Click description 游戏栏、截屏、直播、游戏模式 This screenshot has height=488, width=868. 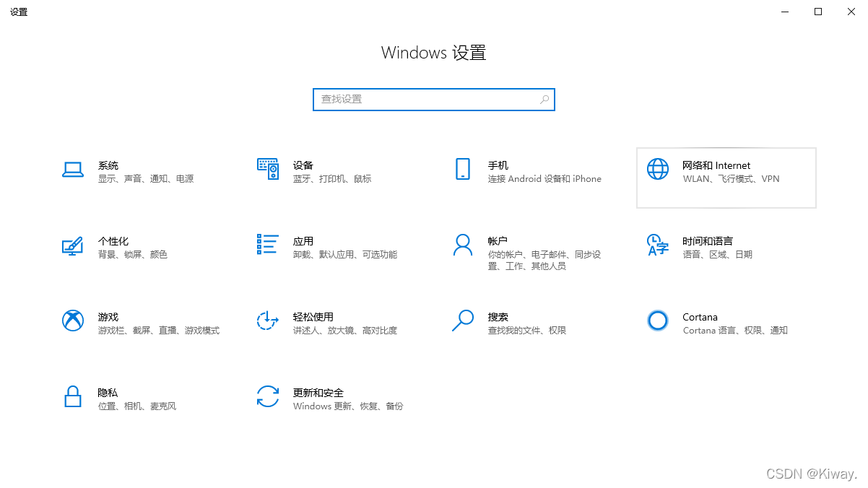[159, 331]
